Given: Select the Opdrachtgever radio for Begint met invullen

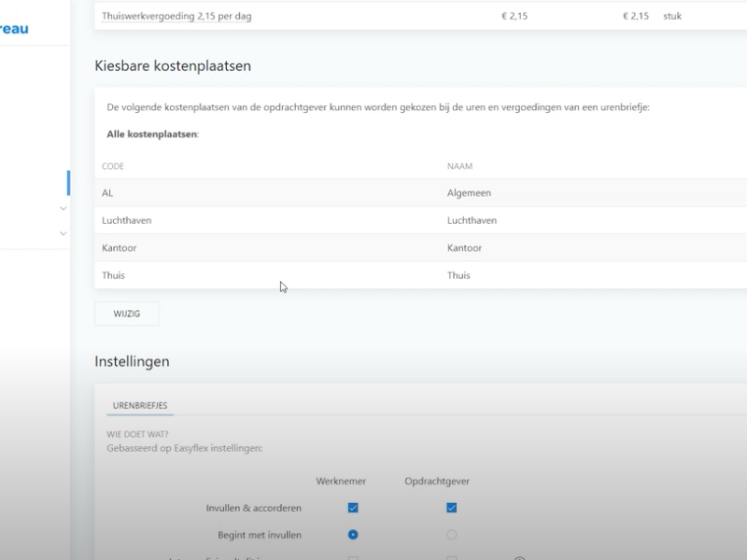Looking at the screenshot, I should pos(451,535).
